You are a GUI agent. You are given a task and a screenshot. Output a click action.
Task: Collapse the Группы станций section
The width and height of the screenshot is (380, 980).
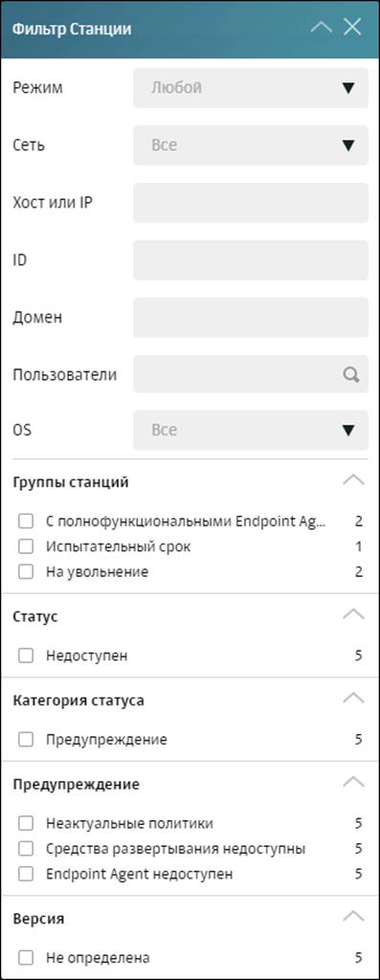[354, 480]
